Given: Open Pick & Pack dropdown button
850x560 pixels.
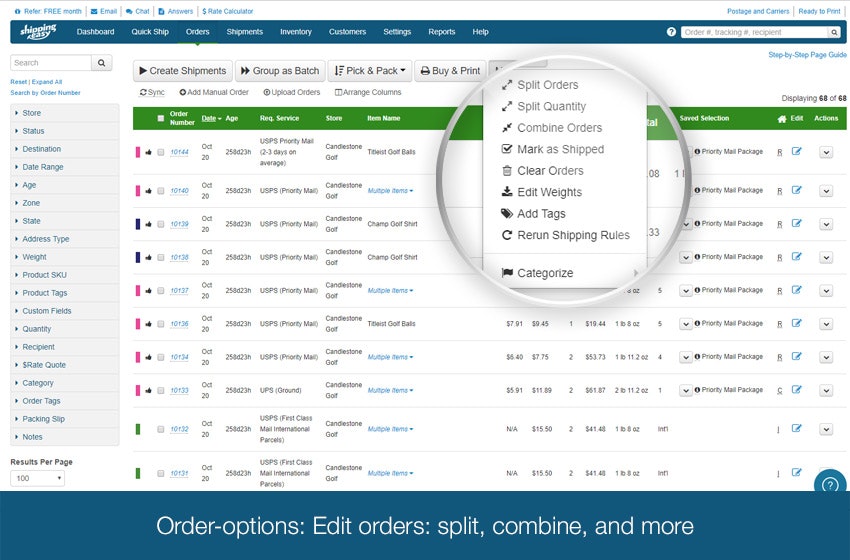Looking at the screenshot, I should pos(370,70).
